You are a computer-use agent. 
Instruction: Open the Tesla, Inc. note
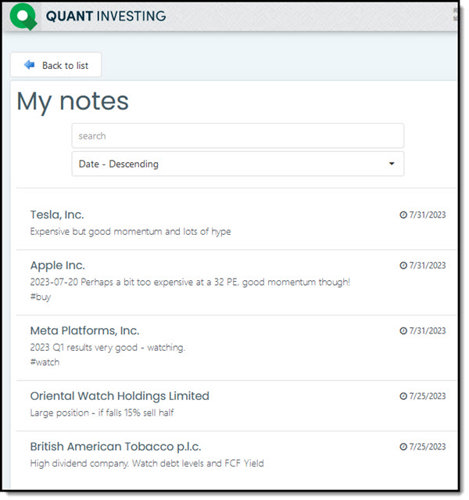(57, 215)
